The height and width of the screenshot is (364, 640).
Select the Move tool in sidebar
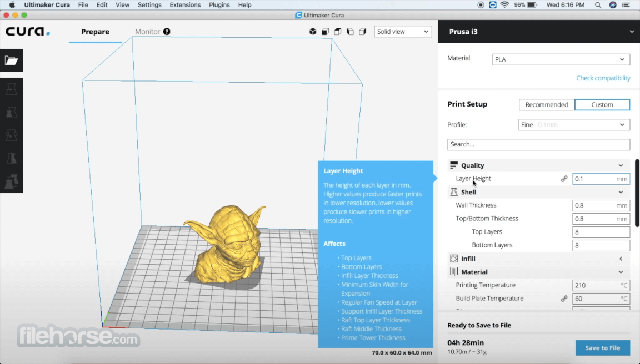click(12, 89)
